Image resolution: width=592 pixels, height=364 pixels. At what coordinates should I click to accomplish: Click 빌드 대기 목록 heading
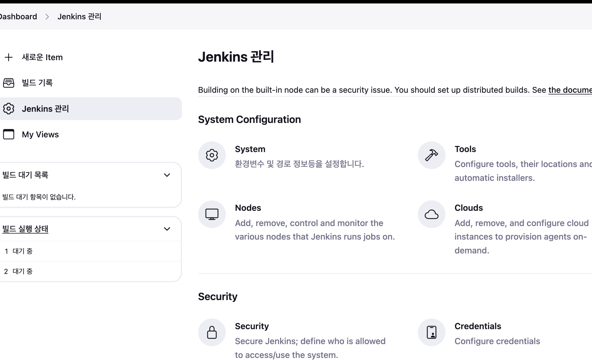[25, 175]
